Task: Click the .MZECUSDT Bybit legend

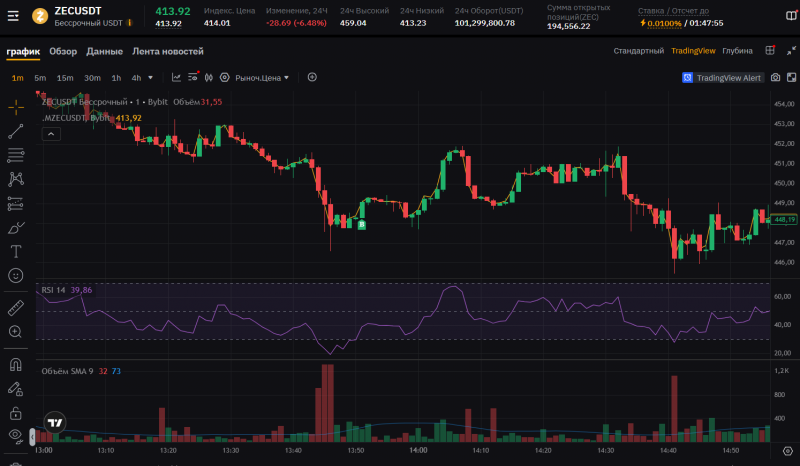Action: 76,118
